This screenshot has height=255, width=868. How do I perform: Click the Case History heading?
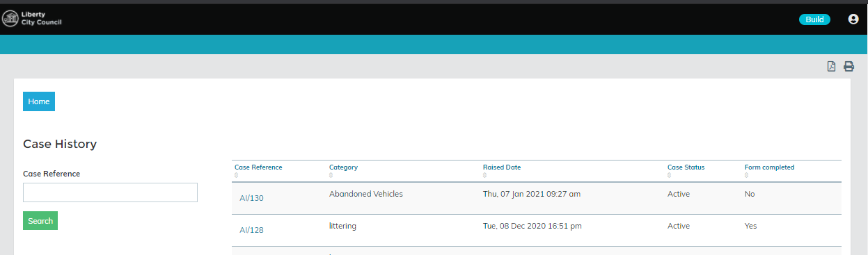pos(60,145)
